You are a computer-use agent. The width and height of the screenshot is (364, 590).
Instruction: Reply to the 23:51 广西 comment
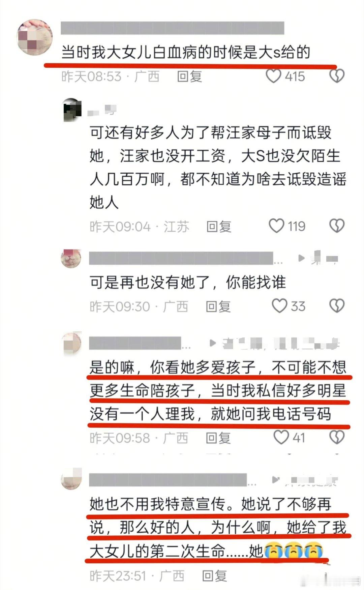click(x=215, y=576)
